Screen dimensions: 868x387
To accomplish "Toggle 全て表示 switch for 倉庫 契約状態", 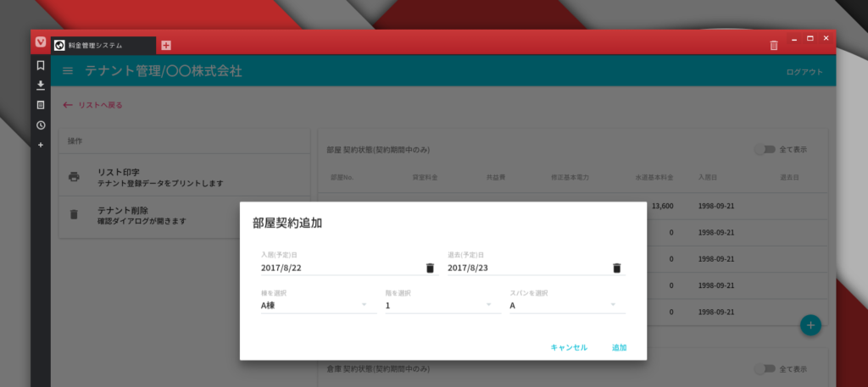I will point(764,368).
